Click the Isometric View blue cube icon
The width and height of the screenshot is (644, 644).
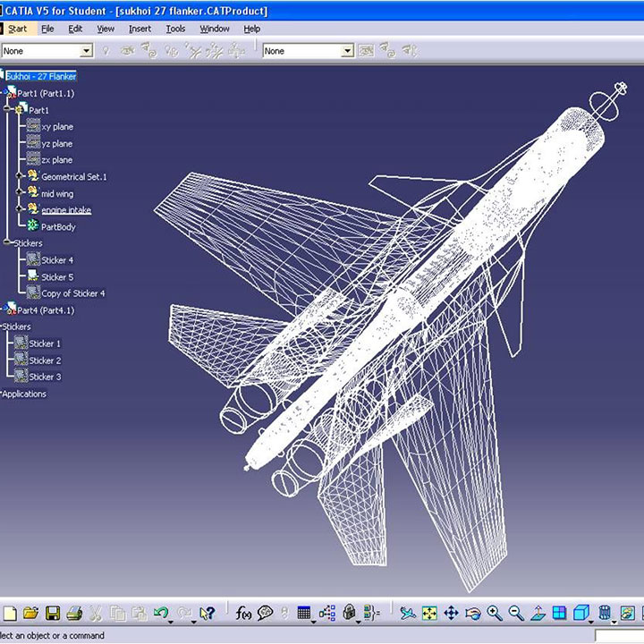[x=580, y=614]
